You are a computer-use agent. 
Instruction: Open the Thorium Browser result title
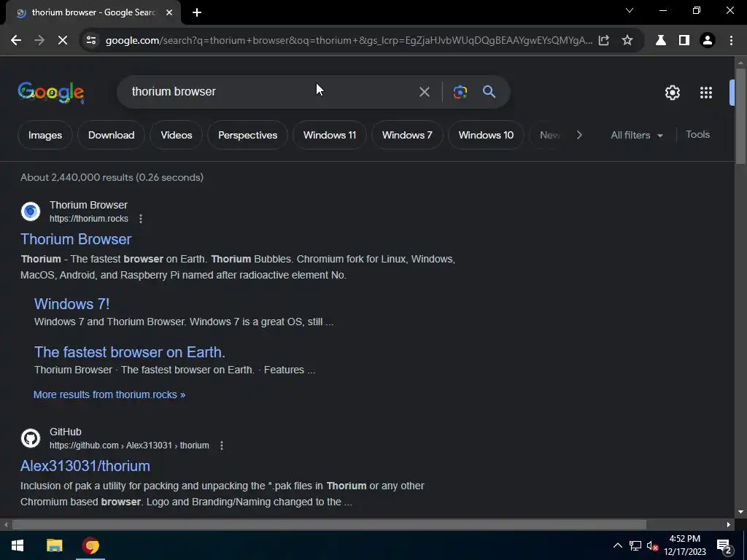pyautogui.click(x=76, y=239)
